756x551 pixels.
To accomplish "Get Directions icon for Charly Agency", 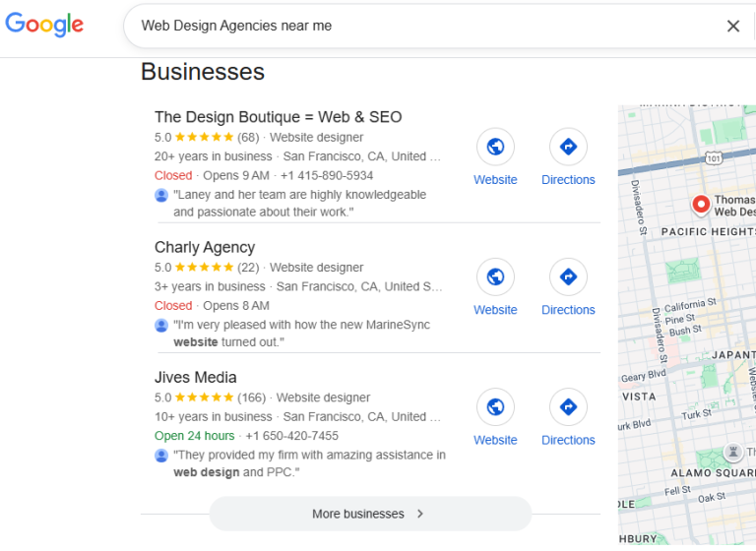I will click(568, 276).
